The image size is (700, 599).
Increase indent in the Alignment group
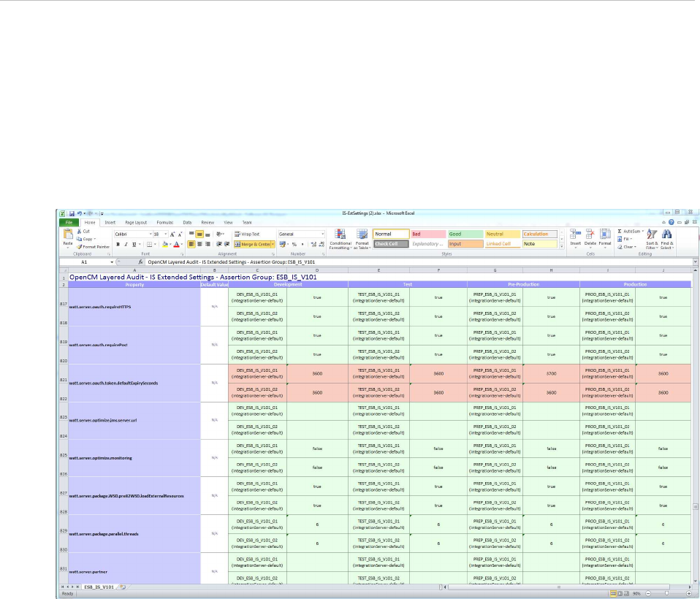pyautogui.click(x=227, y=244)
